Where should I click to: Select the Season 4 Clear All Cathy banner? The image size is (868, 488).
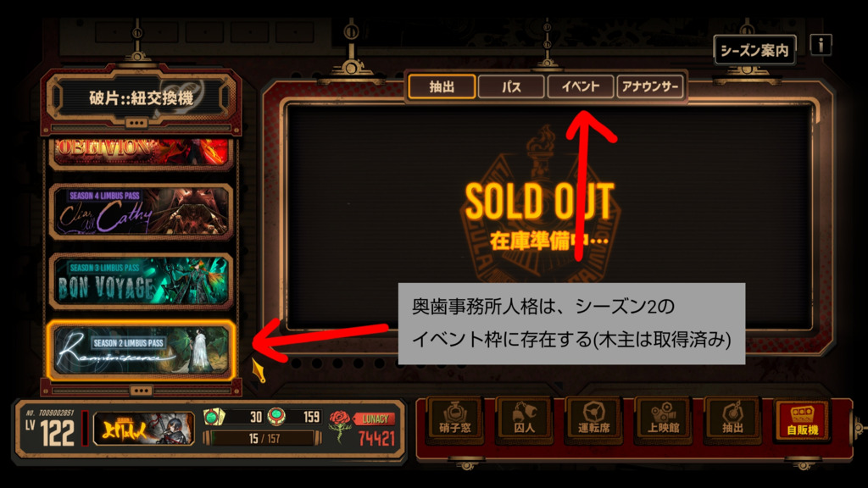142,212
